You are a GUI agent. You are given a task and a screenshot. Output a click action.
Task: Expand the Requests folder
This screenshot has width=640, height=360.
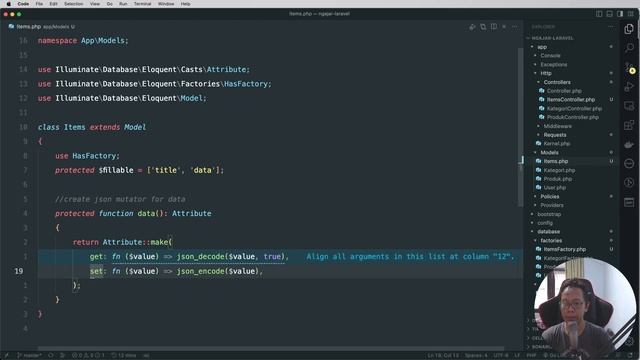pyautogui.click(x=555, y=135)
